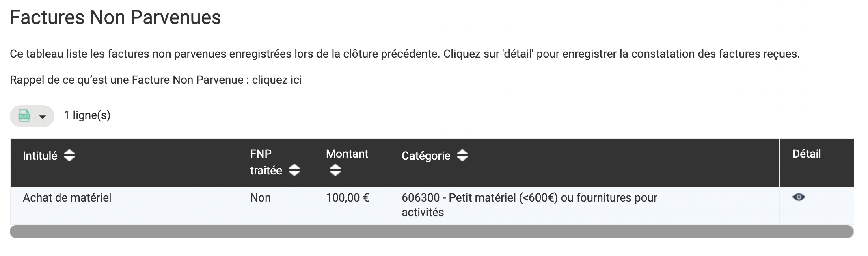Click the FNP traitée column header label
868x256 pixels.
(266, 162)
